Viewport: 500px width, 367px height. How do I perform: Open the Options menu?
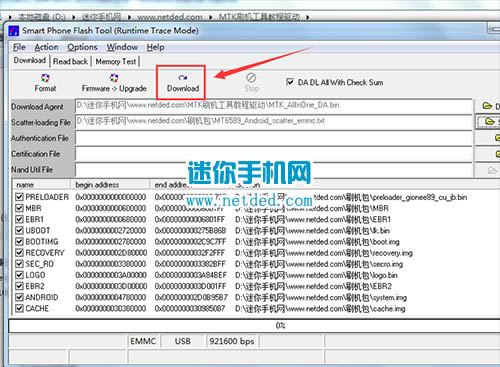(82, 47)
